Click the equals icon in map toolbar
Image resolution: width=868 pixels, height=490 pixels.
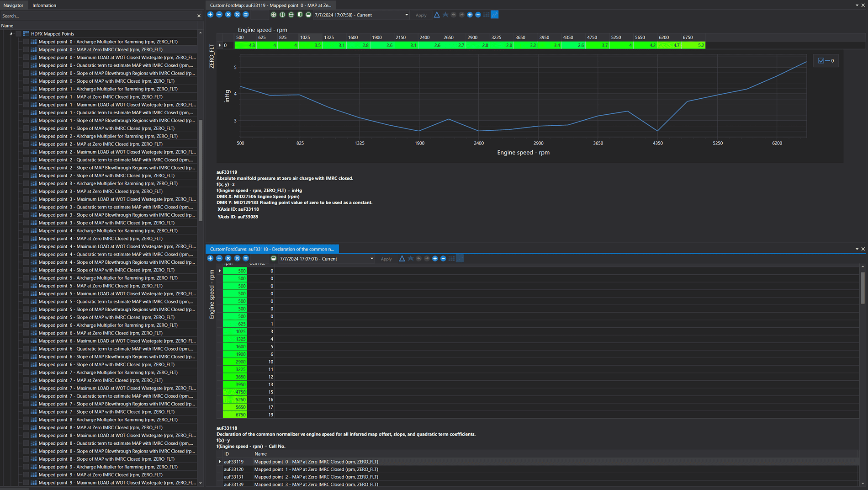246,15
